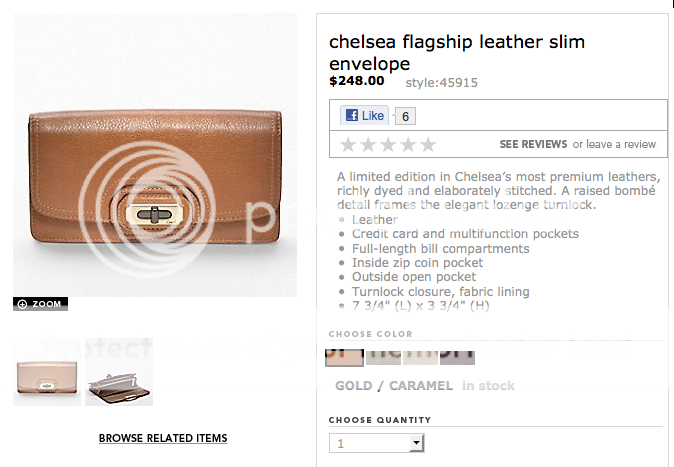Click the third rating star
The height and width of the screenshot is (467, 674).
[388, 145]
